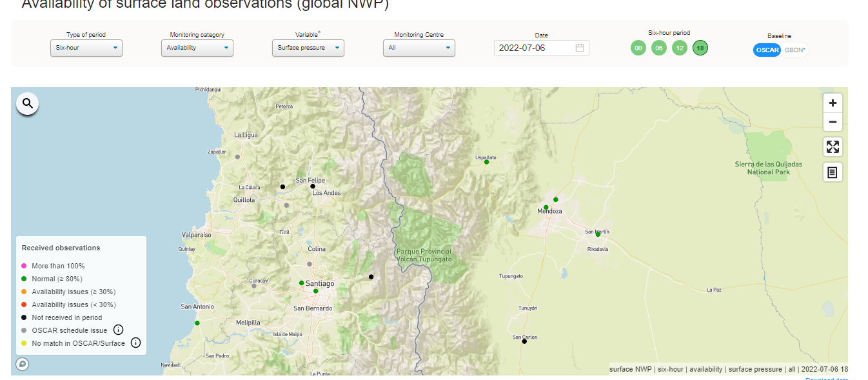Click info icon beside No match in OSCAR/Surface
This screenshot has width=868, height=380.
tap(135, 343)
